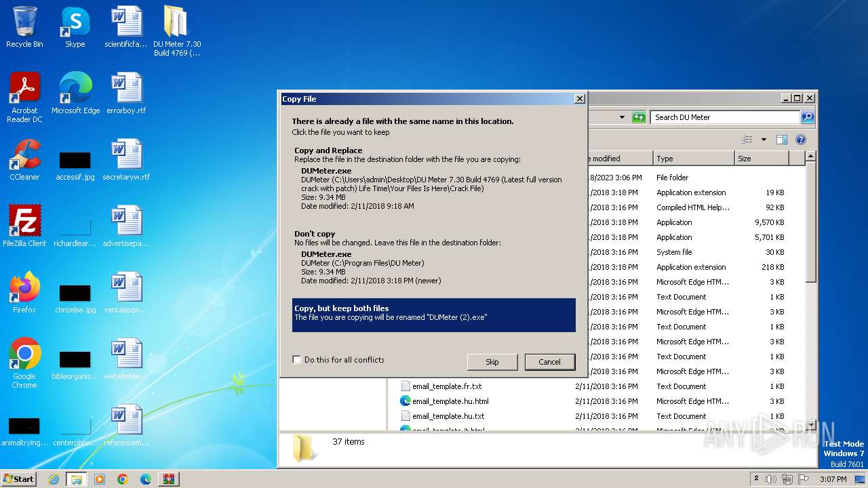Open FileZilla Client shortcut
Screen dimensions: 868x488
tap(24, 226)
